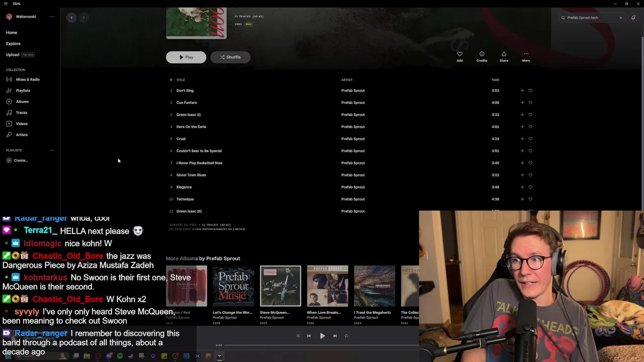Screen dimensions: 644x362
Task: Toggle shuffle in the player bar
Action: click(x=298, y=336)
